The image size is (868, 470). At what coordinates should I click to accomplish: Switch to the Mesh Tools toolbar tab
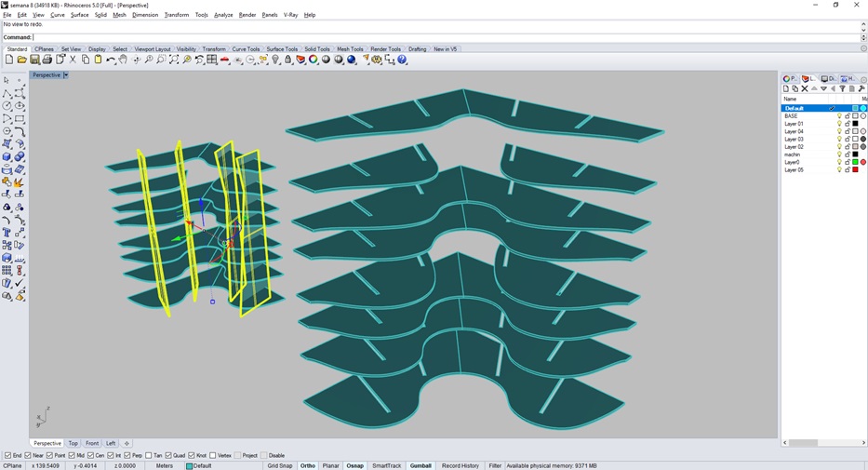(350, 48)
